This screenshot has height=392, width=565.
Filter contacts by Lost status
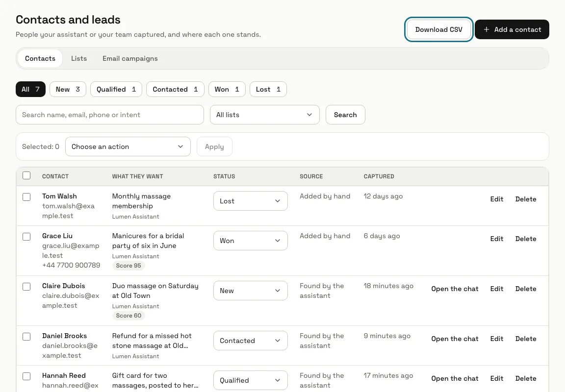268,89
